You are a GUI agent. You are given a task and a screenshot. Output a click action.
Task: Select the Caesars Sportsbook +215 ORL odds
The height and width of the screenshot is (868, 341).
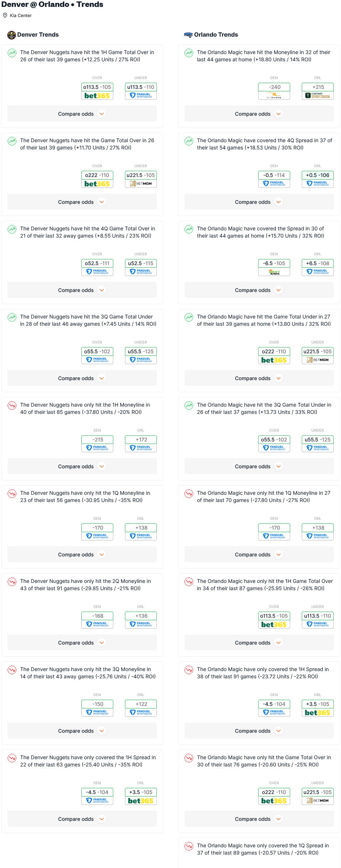(318, 91)
